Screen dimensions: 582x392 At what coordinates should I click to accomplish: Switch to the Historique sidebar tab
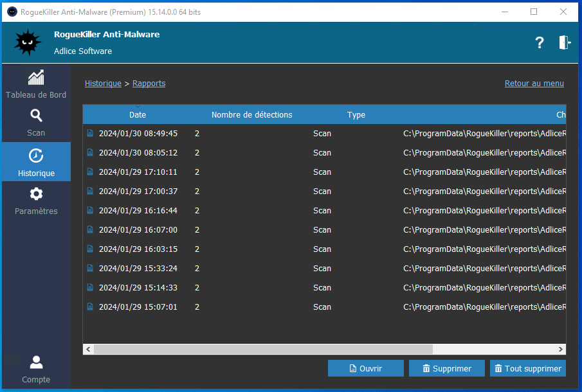tap(36, 162)
